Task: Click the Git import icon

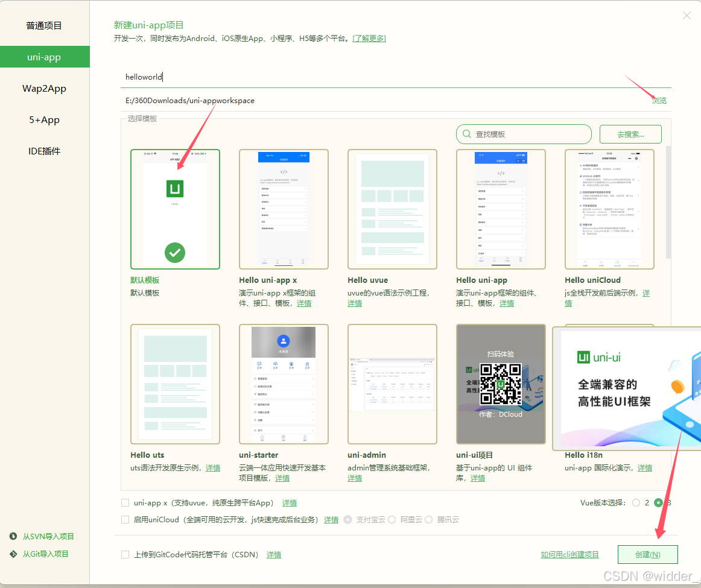Action: point(13,554)
